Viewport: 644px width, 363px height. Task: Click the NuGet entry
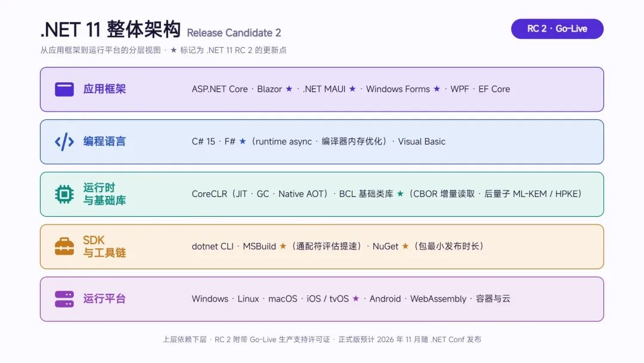coord(385,246)
